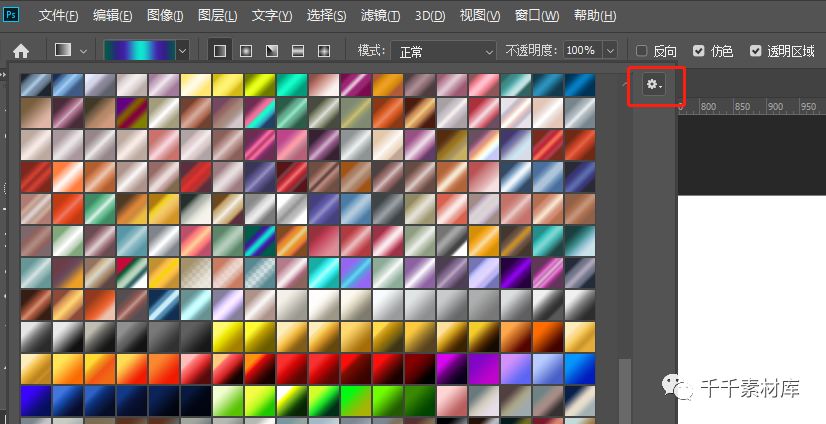Collapse the gradient picker dropdown arrow
Image resolution: width=826 pixels, height=424 pixels.
(183, 51)
